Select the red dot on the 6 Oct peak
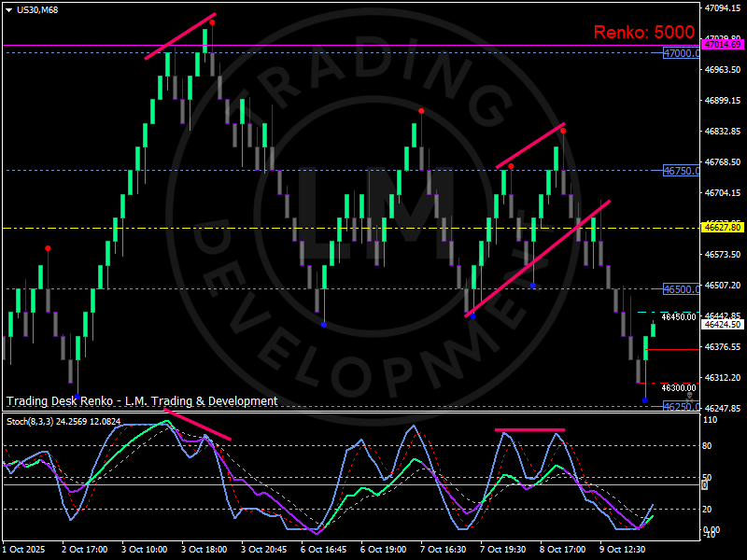The width and height of the screenshot is (747, 560). (421, 111)
